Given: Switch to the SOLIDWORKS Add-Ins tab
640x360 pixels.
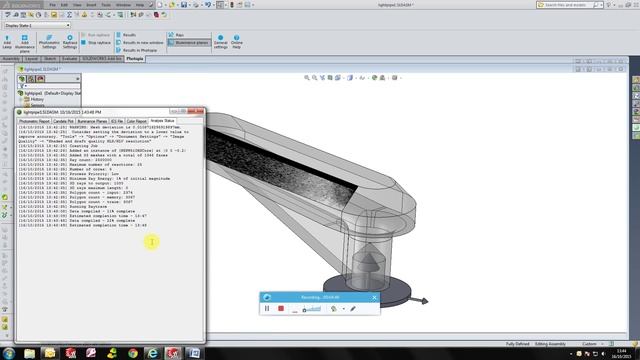Looking at the screenshot, I should 102,59.
